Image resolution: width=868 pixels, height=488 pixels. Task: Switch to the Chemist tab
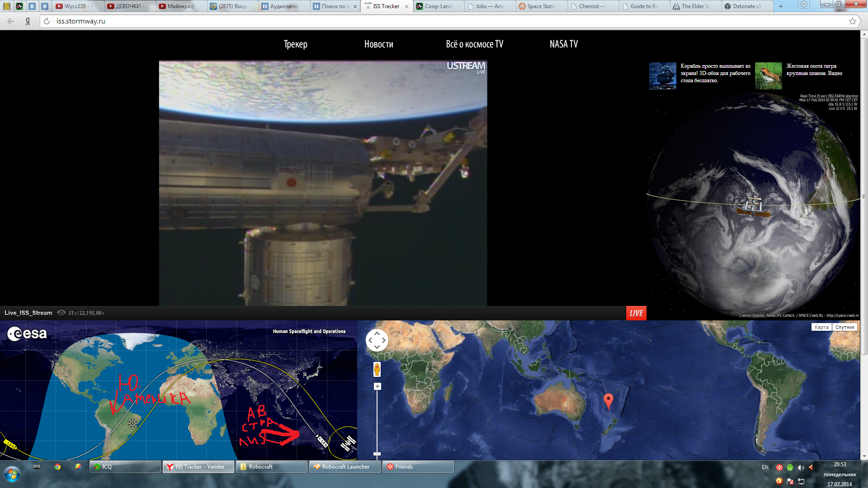coord(593,6)
